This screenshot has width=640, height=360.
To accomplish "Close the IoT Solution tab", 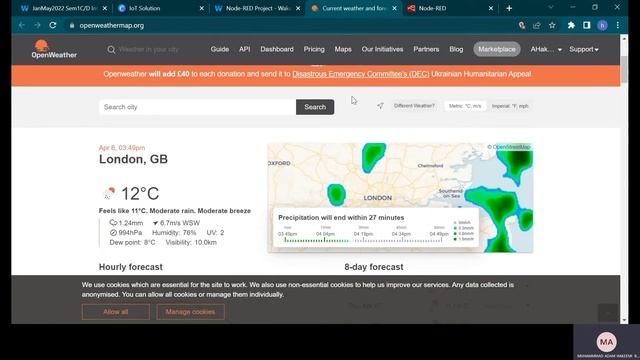I will tap(202, 8).
